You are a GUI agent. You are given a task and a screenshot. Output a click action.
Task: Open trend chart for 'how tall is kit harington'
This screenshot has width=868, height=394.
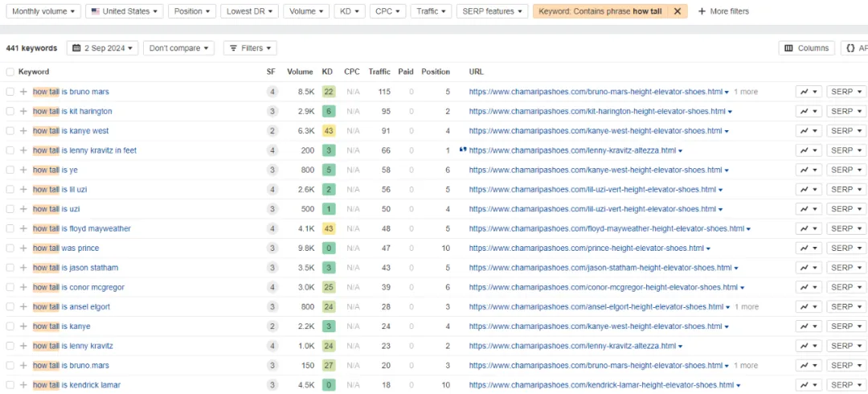coord(808,111)
